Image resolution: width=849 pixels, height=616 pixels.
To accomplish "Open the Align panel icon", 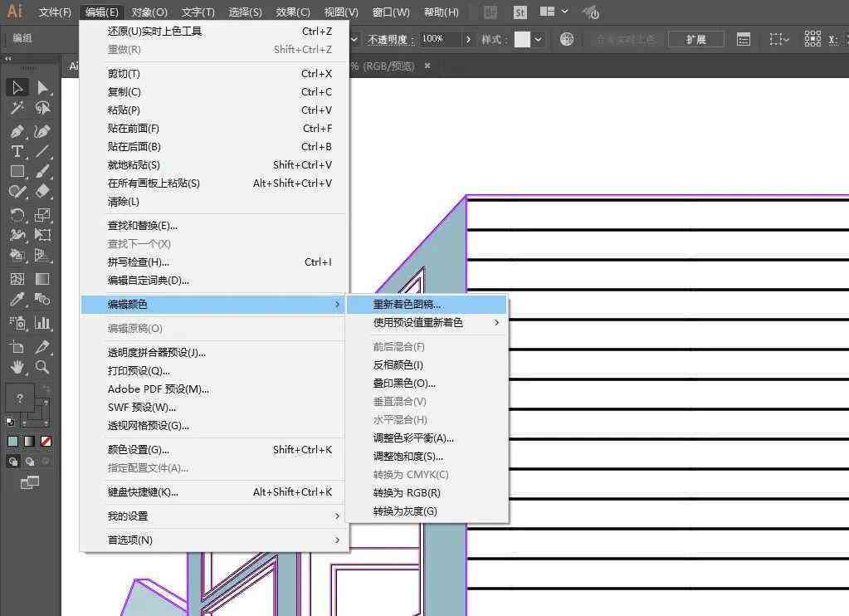I will point(744,39).
